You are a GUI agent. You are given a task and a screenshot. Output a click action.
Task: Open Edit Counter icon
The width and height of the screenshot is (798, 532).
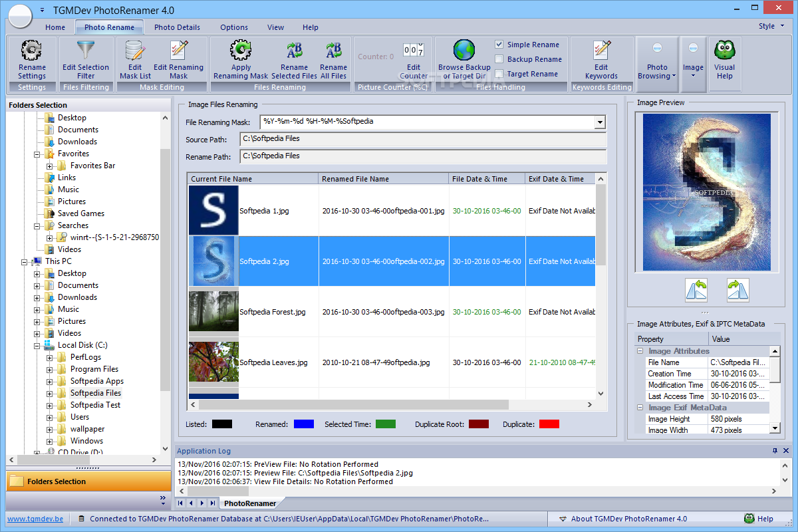pos(414,51)
